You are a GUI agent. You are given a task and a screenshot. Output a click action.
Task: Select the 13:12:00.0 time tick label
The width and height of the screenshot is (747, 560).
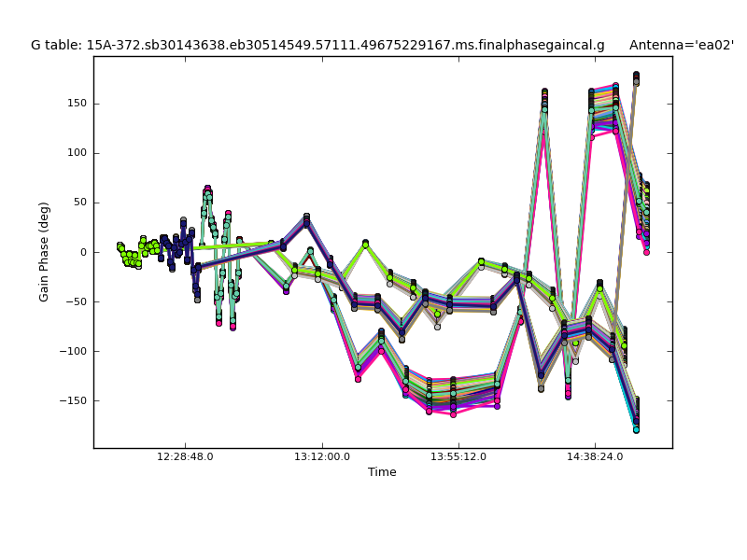[322, 457]
